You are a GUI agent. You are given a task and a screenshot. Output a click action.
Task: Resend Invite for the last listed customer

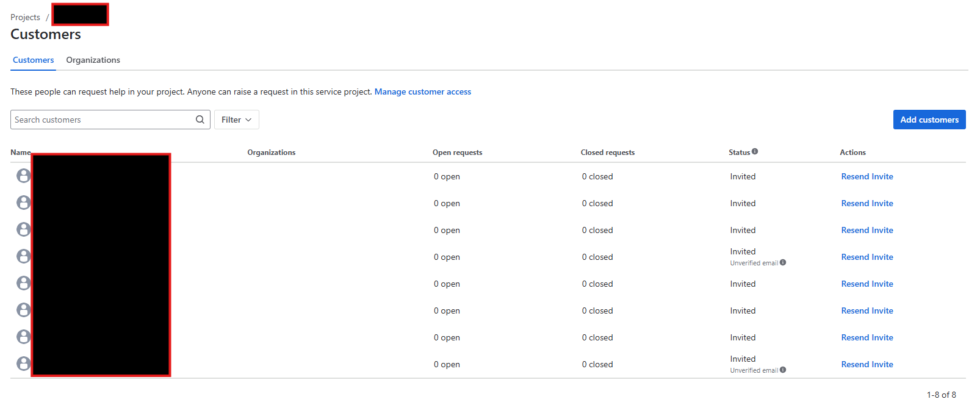[x=867, y=364]
